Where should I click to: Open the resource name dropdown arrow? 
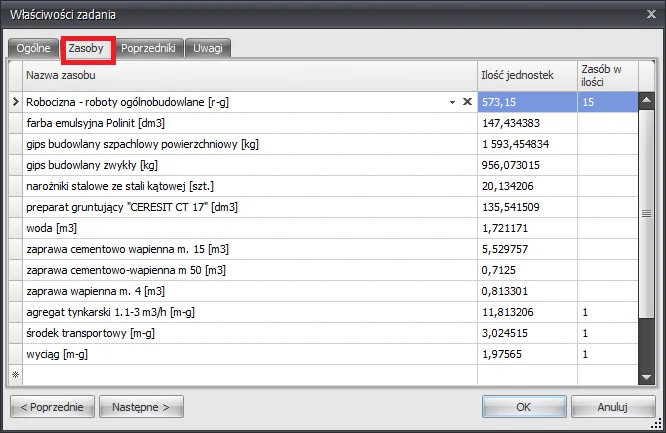[452, 102]
